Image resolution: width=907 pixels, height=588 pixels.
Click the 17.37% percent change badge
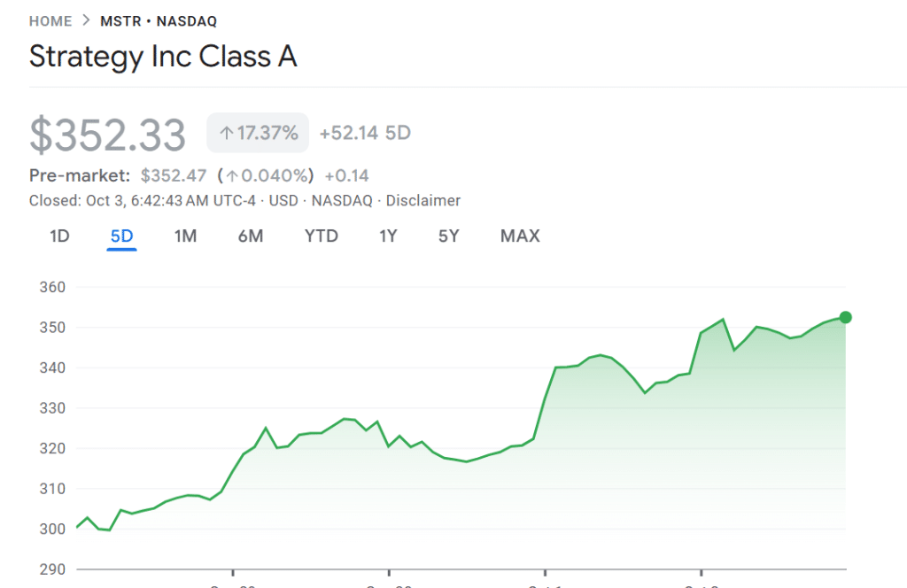258,134
